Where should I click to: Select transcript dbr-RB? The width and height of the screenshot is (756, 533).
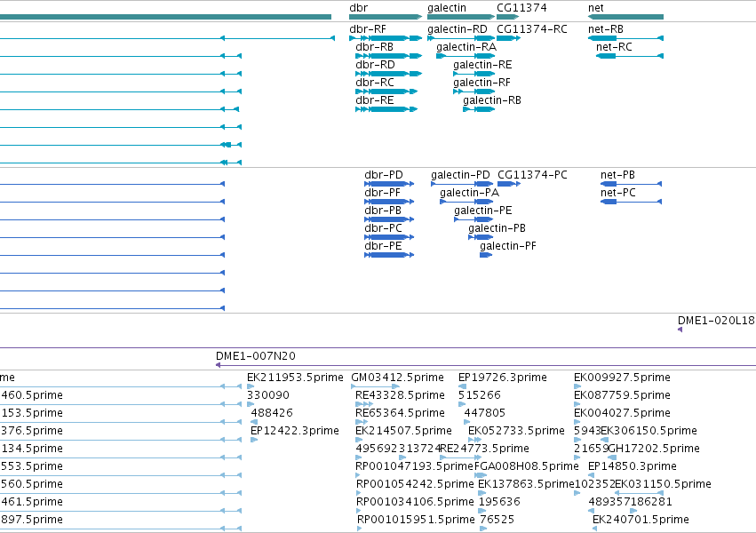pos(388,56)
